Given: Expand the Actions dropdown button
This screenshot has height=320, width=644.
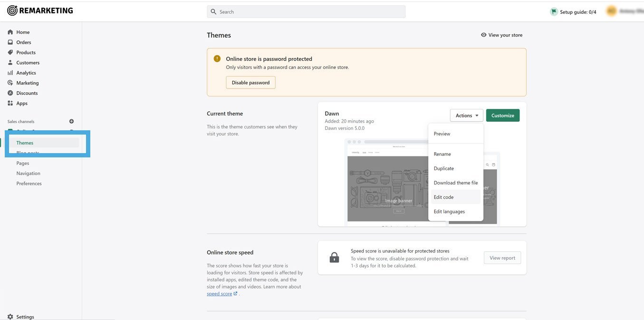Looking at the screenshot, I should pyautogui.click(x=466, y=116).
